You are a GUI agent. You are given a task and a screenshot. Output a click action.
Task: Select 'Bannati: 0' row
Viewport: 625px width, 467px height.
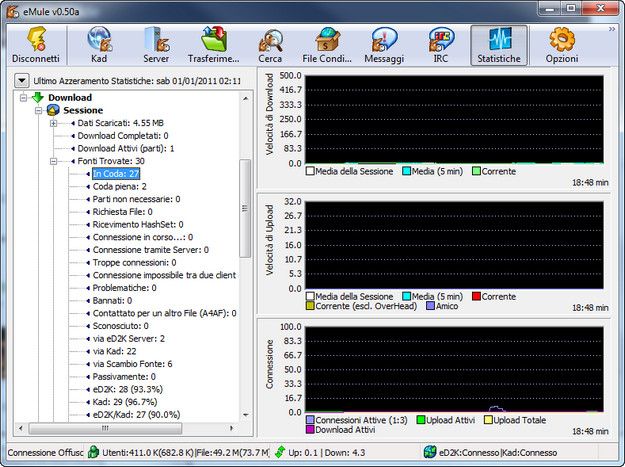point(112,301)
